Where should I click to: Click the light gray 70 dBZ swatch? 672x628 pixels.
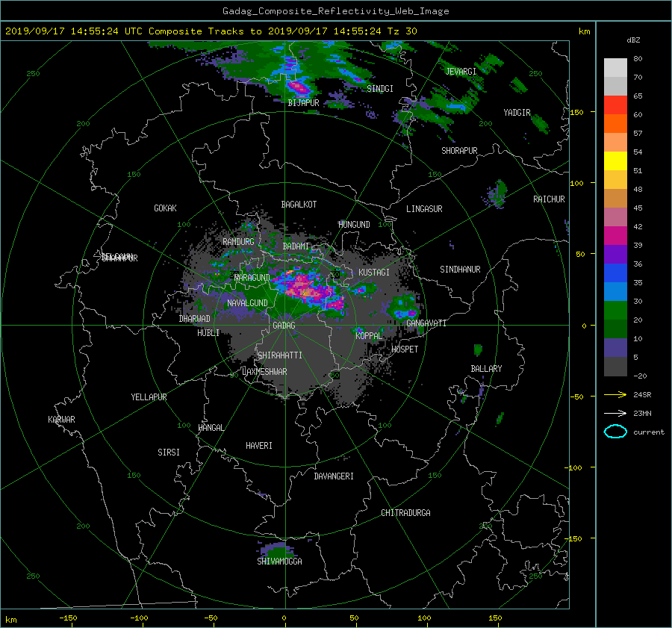click(615, 68)
